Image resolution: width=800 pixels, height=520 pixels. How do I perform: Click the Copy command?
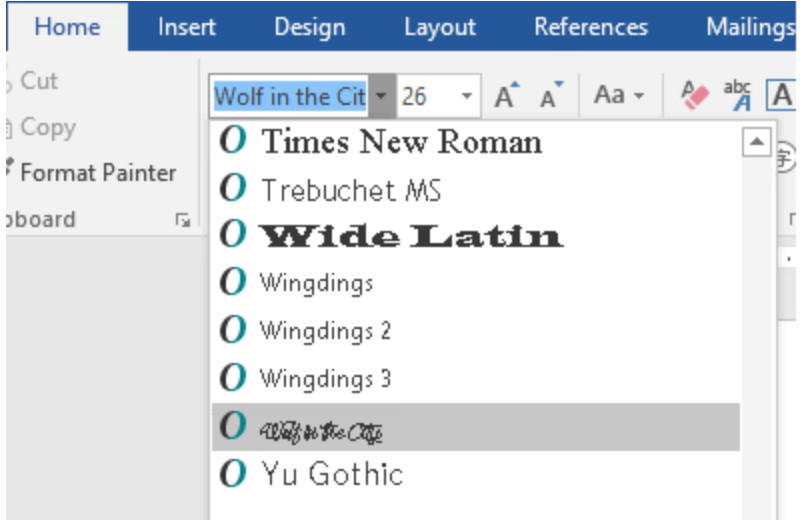tap(41, 127)
